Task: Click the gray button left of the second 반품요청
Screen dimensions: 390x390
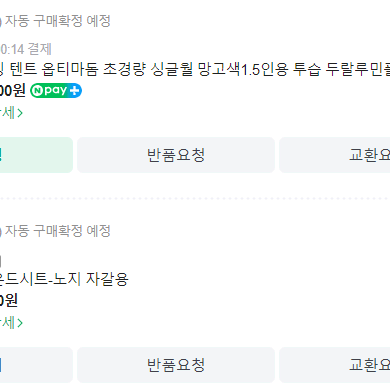Action: coord(36,365)
